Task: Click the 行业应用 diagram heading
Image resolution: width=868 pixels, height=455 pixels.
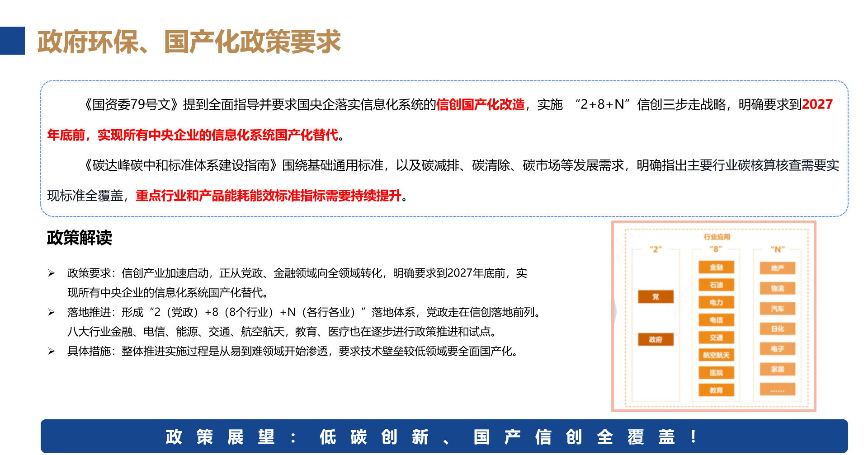Action: [717, 237]
